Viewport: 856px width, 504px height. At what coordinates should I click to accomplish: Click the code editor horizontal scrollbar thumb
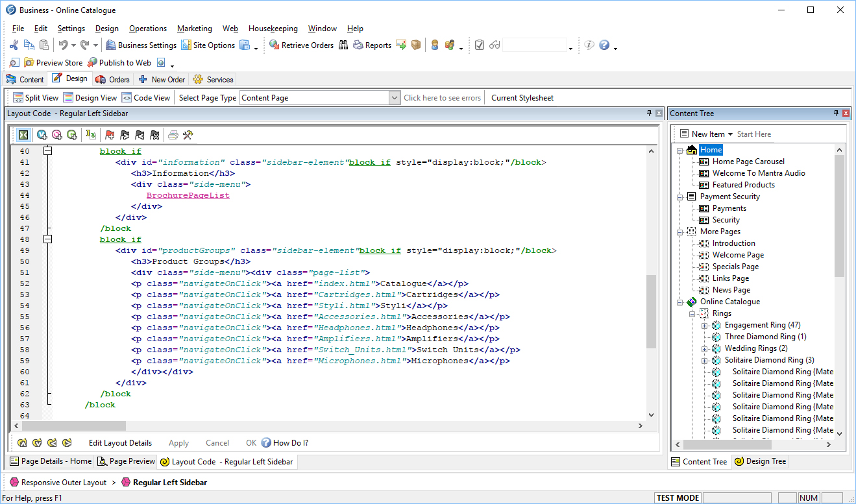tap(74, 426)
